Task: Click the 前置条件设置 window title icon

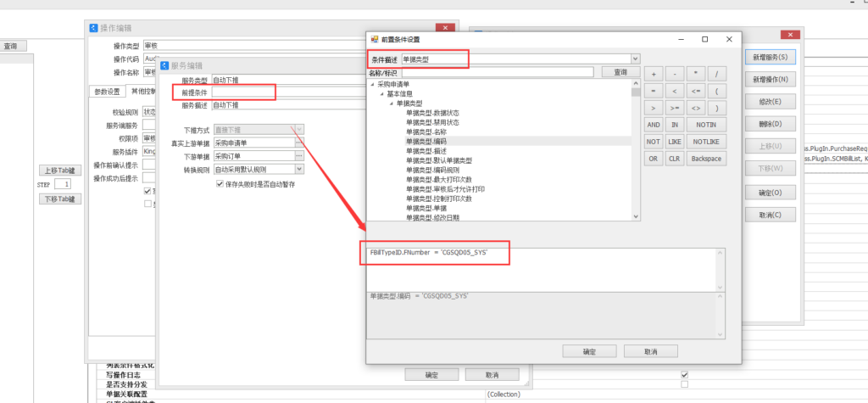Action: pos(374,40)
